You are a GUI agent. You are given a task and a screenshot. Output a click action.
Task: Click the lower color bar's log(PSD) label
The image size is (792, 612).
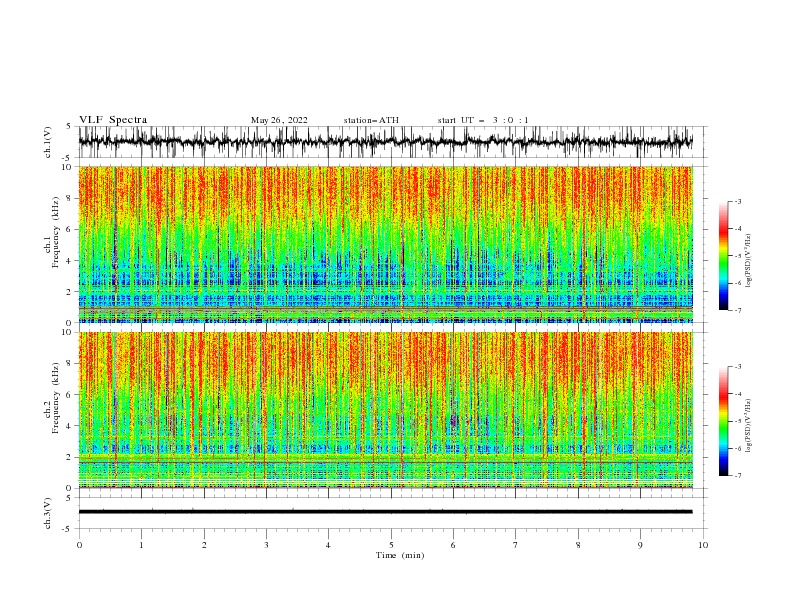(x=748, y=426)
